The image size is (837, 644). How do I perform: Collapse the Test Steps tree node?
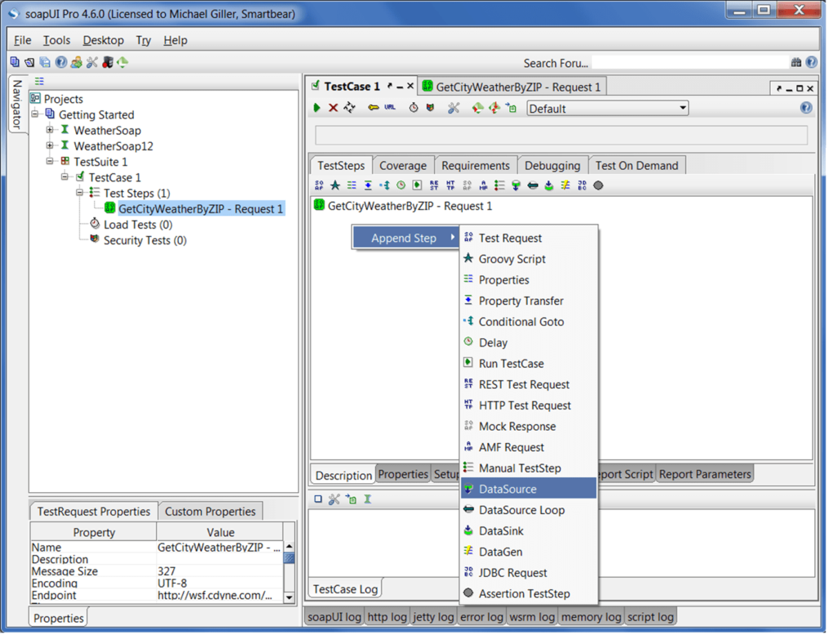[80, 193]
